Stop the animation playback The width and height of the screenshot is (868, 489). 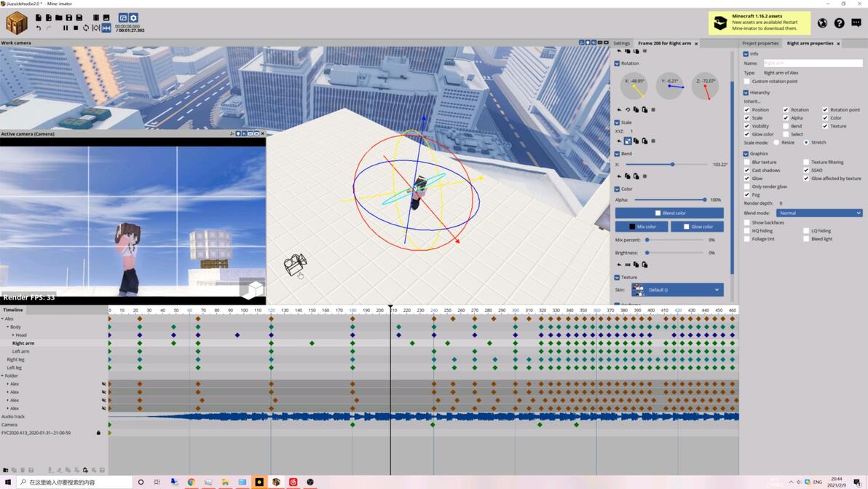76,28
